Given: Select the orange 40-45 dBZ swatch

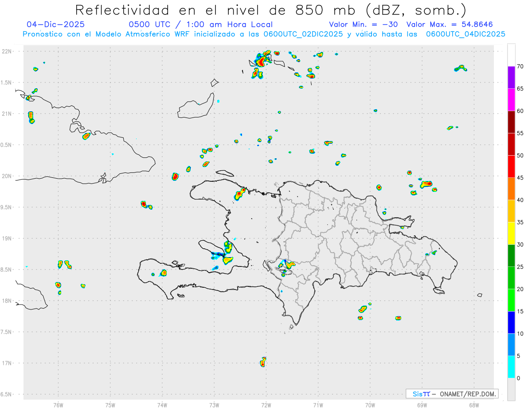Looking at the screenshot, I should tap(511, 189).
